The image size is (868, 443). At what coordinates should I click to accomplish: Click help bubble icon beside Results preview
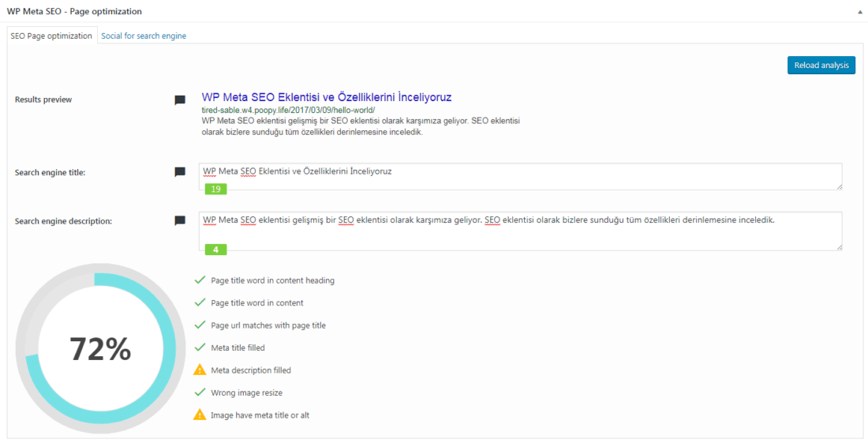tap(180, 100)
